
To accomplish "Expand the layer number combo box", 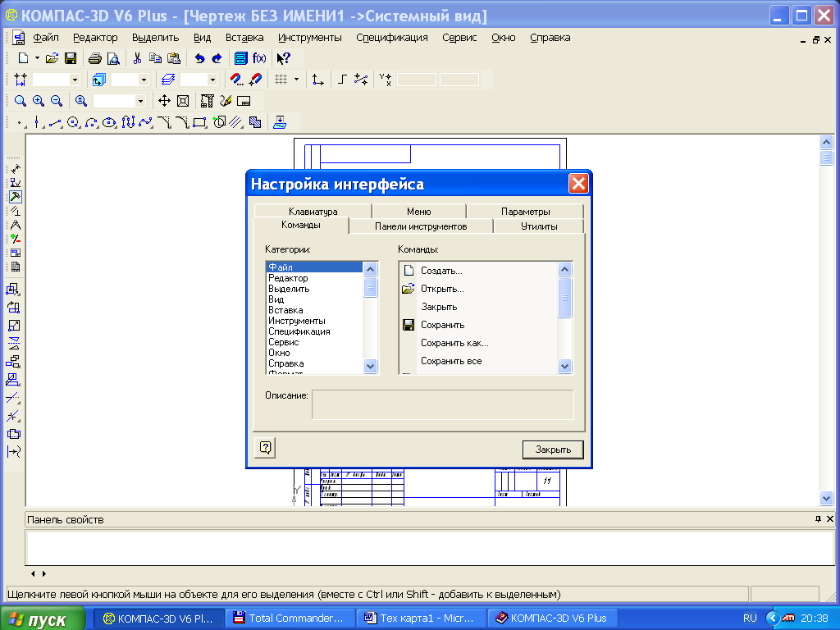I will click(x=212, y=80).
